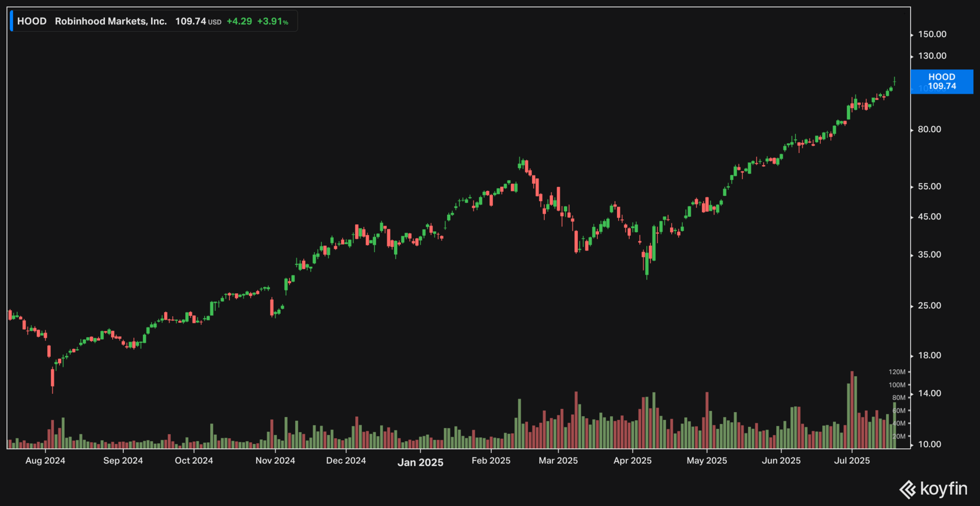Click the Jan 2025 date label

click(421, 462)
